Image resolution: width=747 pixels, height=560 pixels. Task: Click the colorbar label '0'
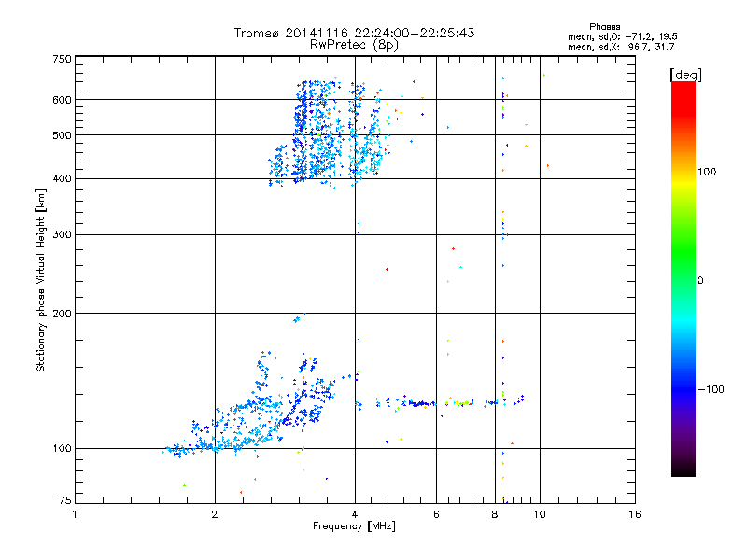(700, 281)
